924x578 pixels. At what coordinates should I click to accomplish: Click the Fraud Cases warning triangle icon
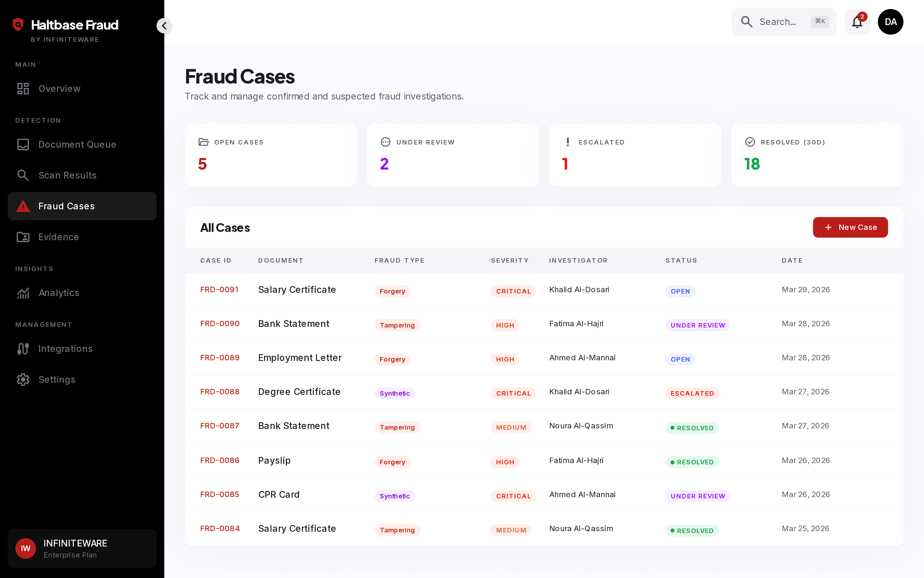23,206
